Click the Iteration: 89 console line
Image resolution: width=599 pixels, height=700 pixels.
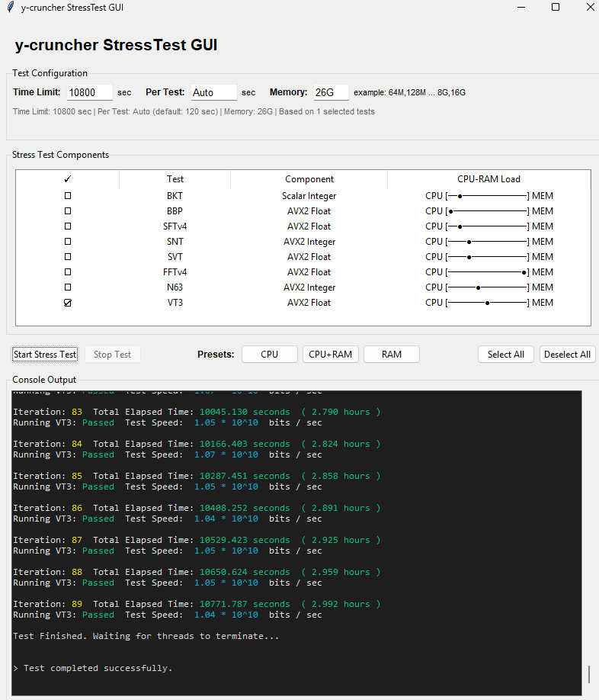(x=197, y=604)
